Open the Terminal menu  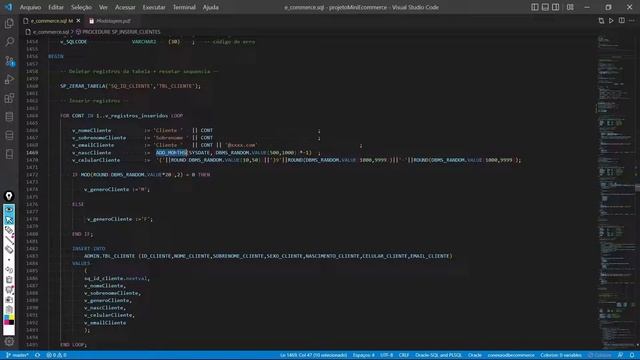pos(184,7)
